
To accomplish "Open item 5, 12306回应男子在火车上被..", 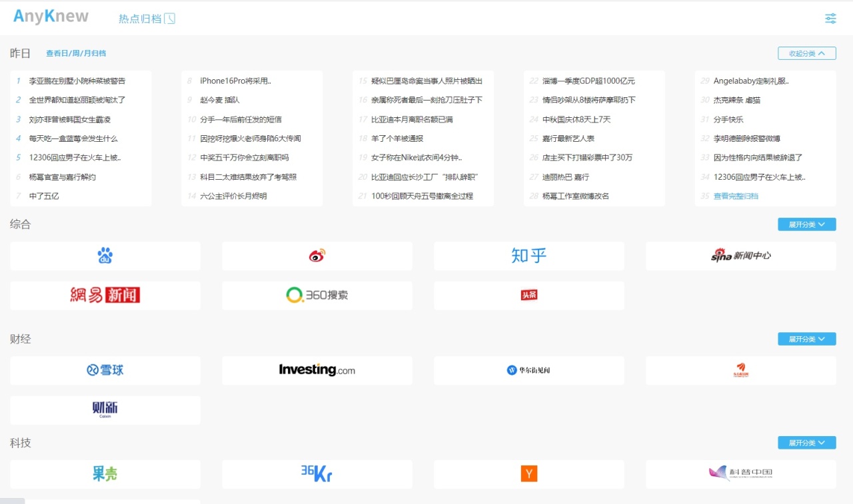I will (75, 158).
